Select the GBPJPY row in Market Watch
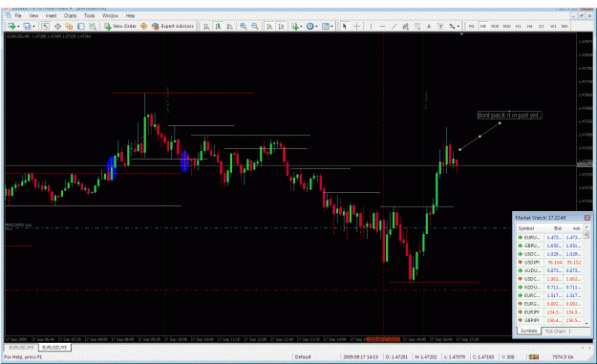 click(550, 321)
